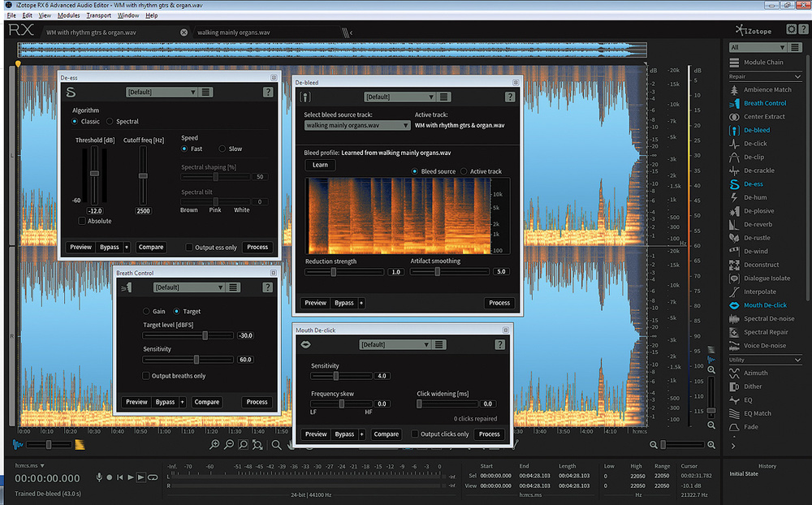Open the Module Chain icon
The width and height of the screenshot is (812, 505).
click(734, 63)
